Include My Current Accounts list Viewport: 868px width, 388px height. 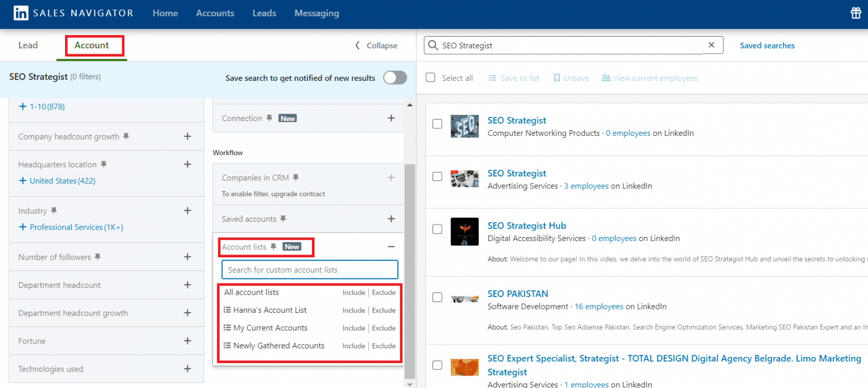[x=354, y=327]
